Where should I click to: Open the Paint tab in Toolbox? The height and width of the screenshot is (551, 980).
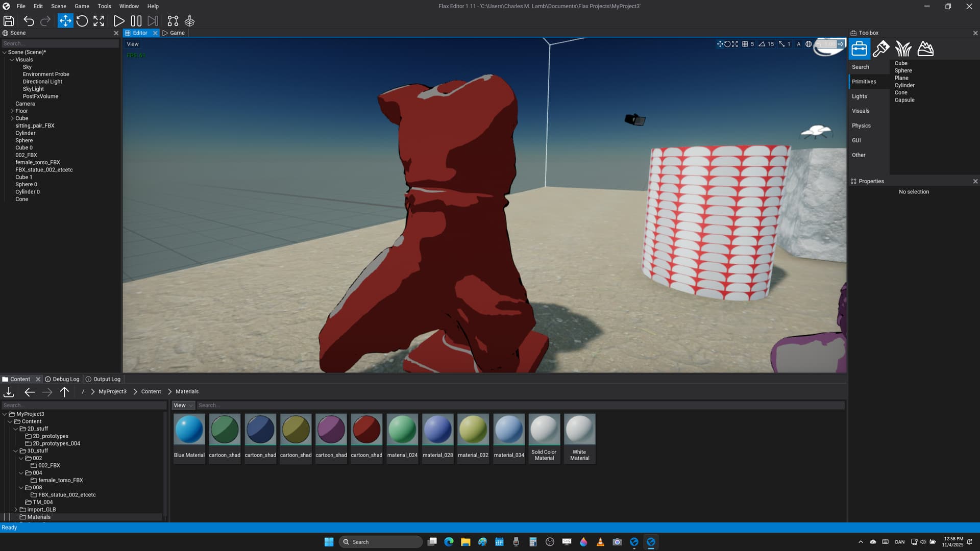coord(881,49)
